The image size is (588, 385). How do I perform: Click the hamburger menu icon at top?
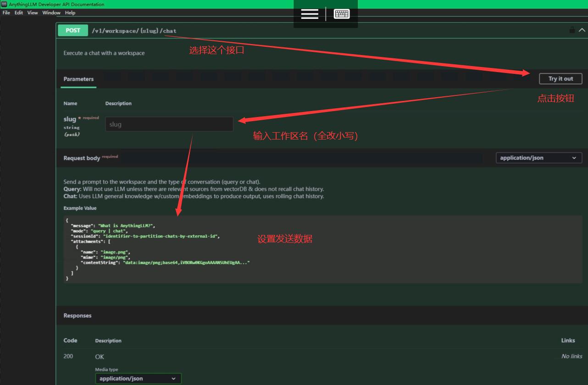pos(310,14)
